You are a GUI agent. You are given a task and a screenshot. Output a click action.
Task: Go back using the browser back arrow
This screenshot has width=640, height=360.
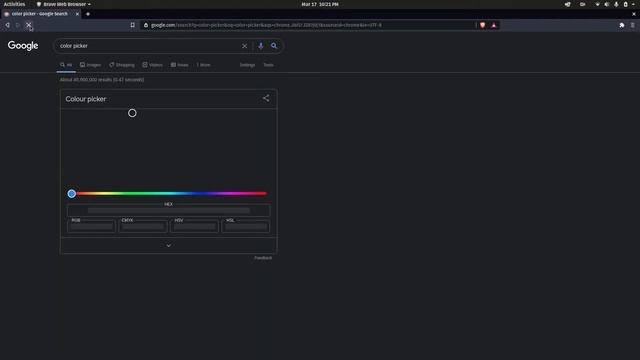click(x=7, y=25)
